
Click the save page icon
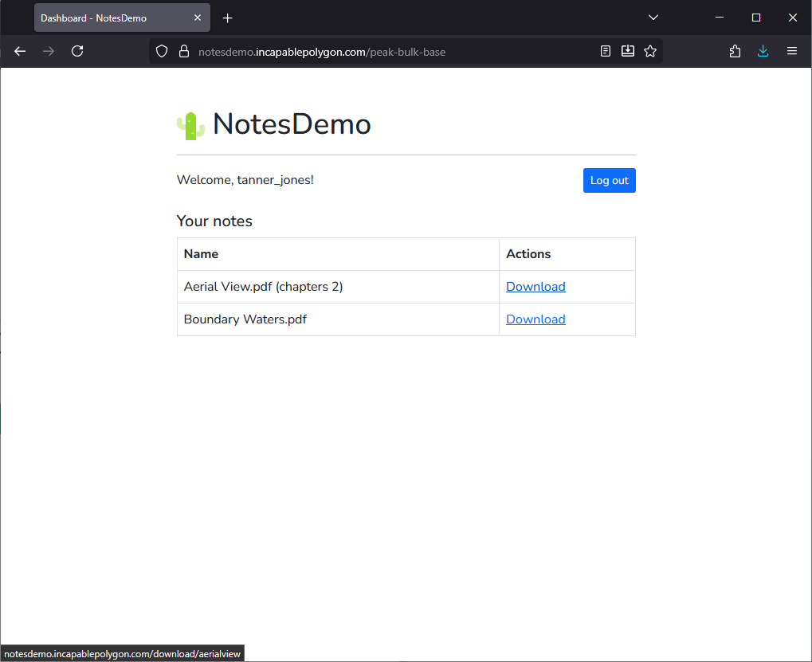pyautogui.click(x=627, y=50)
